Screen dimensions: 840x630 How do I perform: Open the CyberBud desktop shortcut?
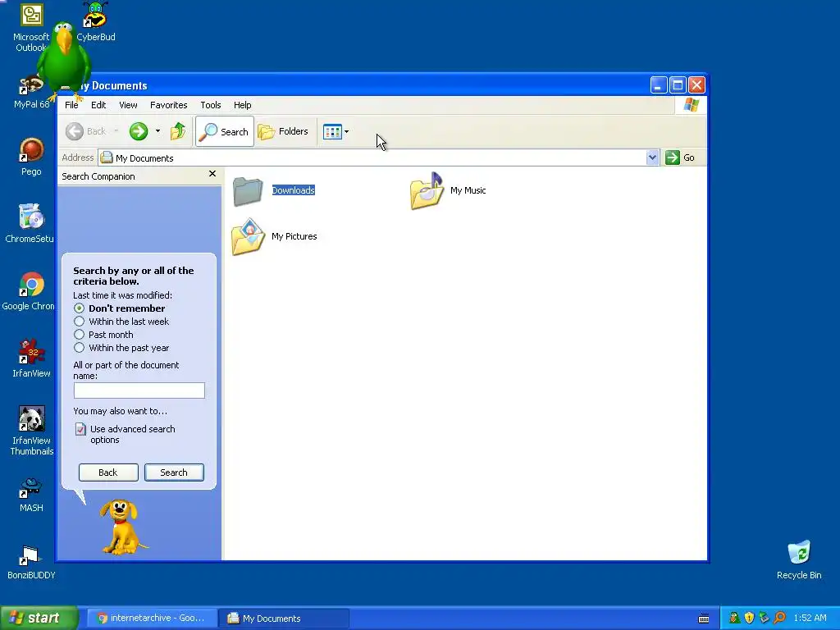click(96, 21)
